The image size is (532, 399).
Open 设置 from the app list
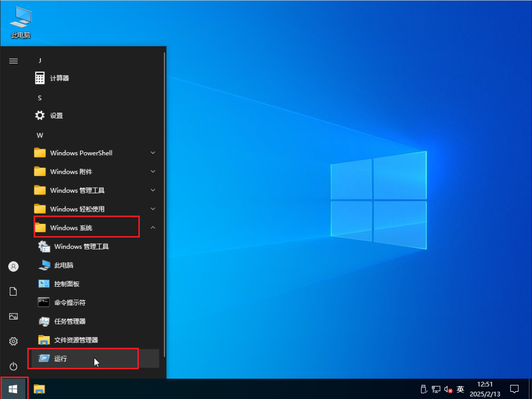coord(56,116)
